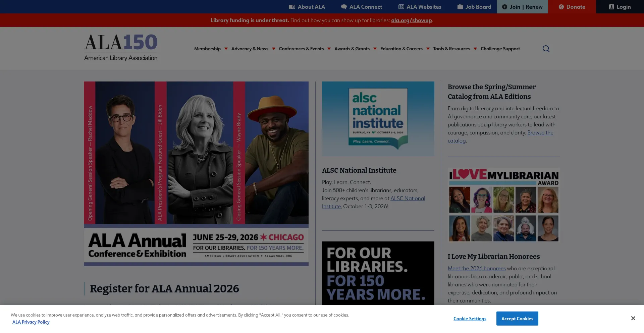Click the Job Board briefcase icon
This screenshot has width=644, height=333.
click(x=460, y=7)
